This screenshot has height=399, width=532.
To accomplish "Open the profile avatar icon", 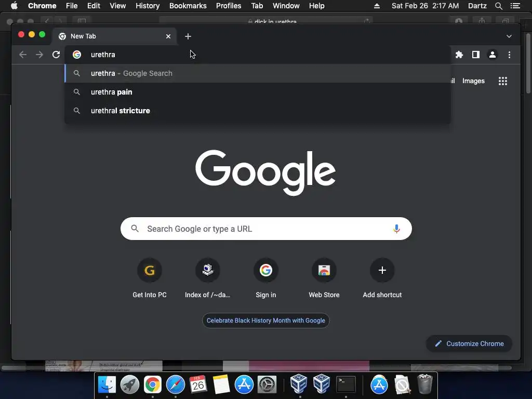I will pyautogui.click(x=493, y=55).
